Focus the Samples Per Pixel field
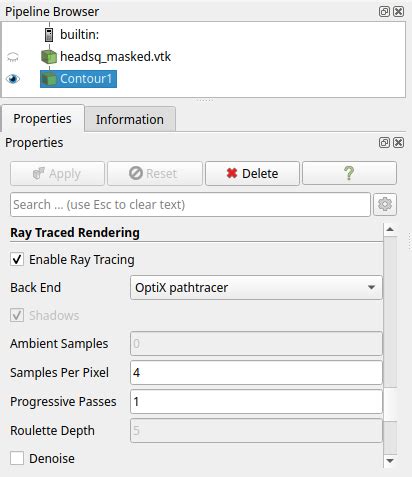Viewport: 412px width, 477px height. point(256,372)
